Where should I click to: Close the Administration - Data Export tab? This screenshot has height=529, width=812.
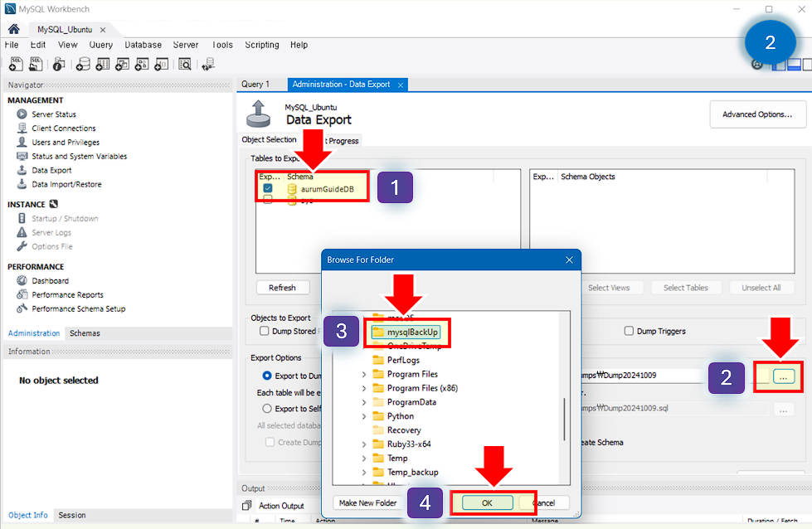401,85
